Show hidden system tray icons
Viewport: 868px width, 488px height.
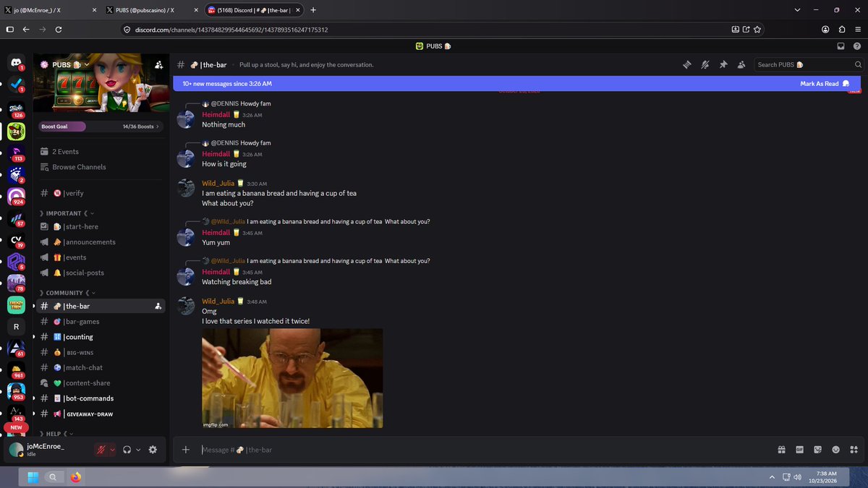coord(771,477)
